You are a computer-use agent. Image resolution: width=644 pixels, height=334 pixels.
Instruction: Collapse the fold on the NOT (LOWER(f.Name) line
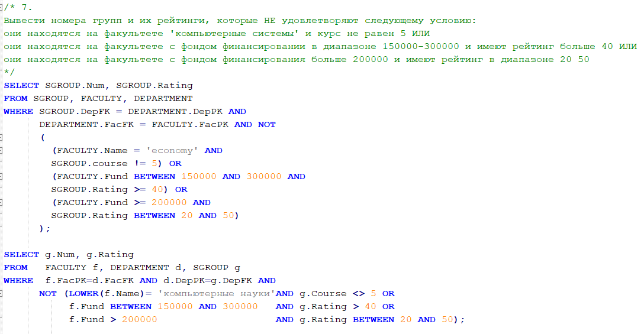(x=1, y=293)
